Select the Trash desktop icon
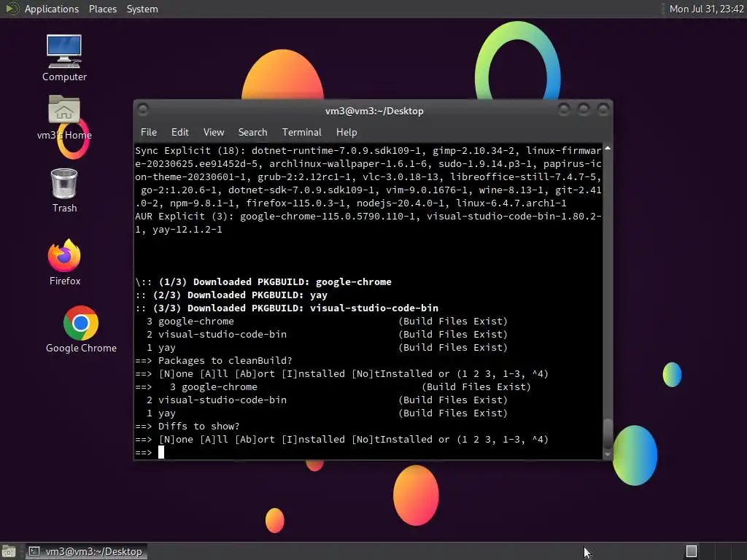This screenshot has width=747, height=560. point(64,190)
